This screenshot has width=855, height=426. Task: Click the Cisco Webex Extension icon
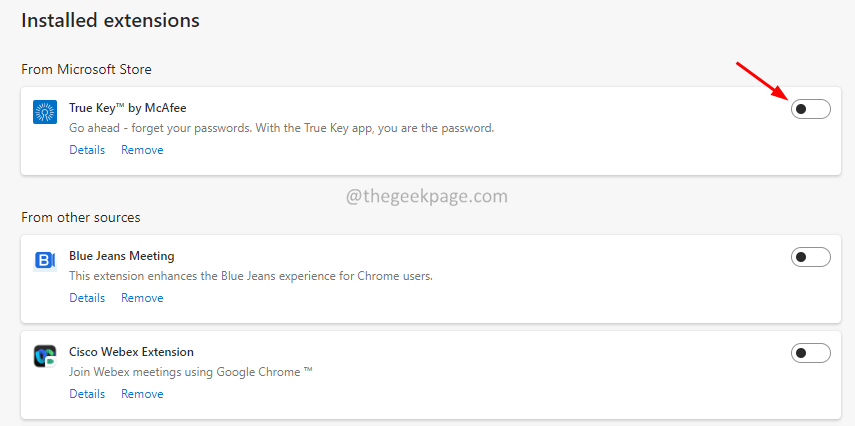(x=45, y=357)
